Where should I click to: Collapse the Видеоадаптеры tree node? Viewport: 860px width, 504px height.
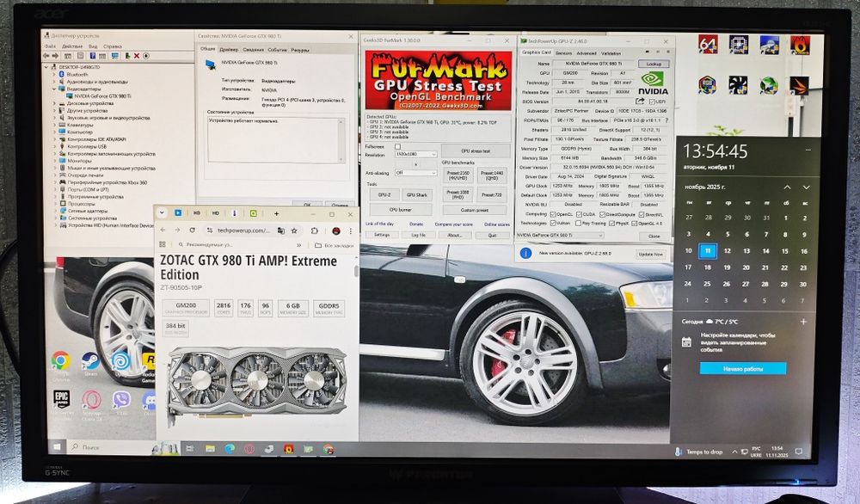pos(55,89)
